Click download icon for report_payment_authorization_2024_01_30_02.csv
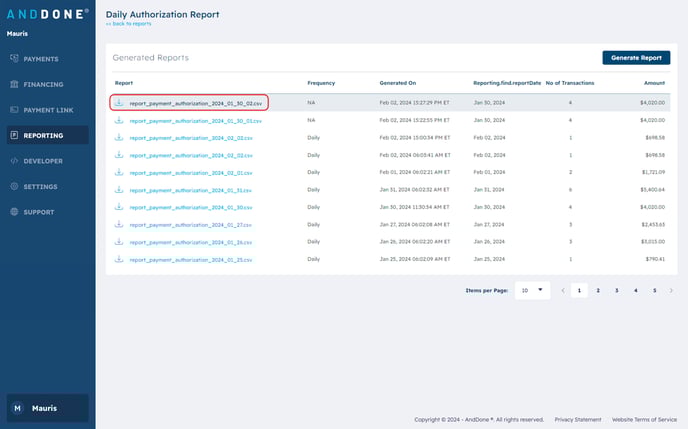The height and width of the screenshot is (429, 688). click(x=119, y=103)
